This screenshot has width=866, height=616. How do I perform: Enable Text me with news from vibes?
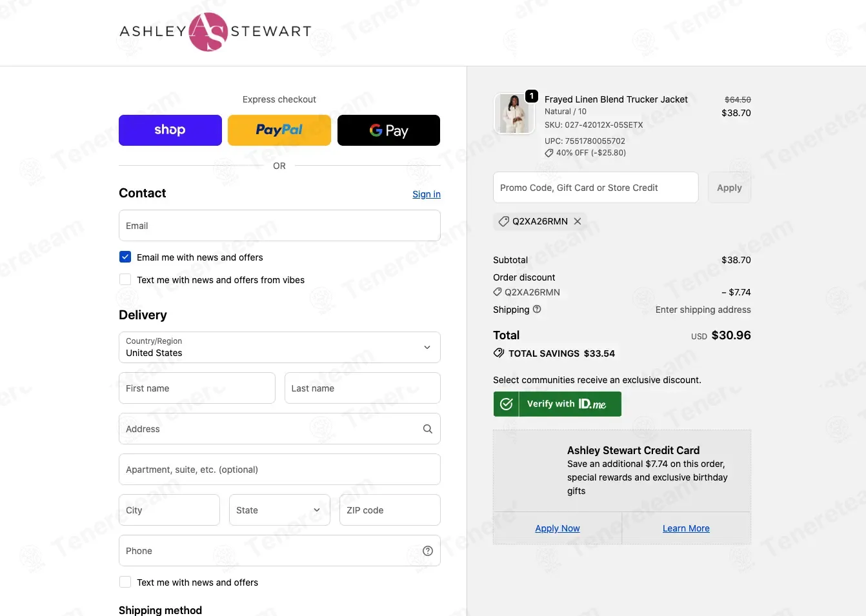tap(125, 279)
